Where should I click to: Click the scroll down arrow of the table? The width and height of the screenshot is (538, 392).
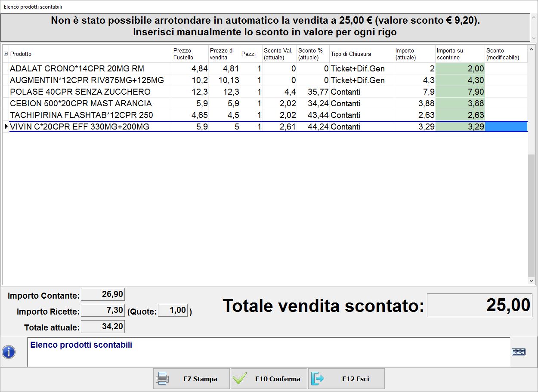532,281
